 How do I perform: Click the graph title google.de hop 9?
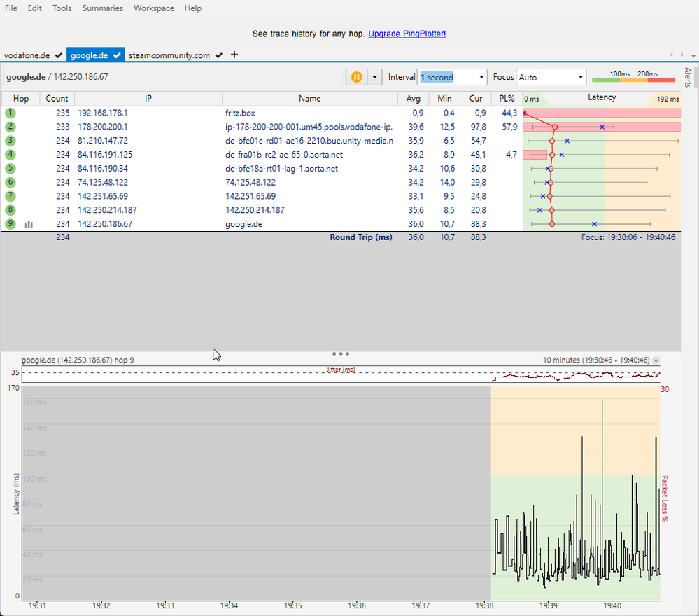78,360
